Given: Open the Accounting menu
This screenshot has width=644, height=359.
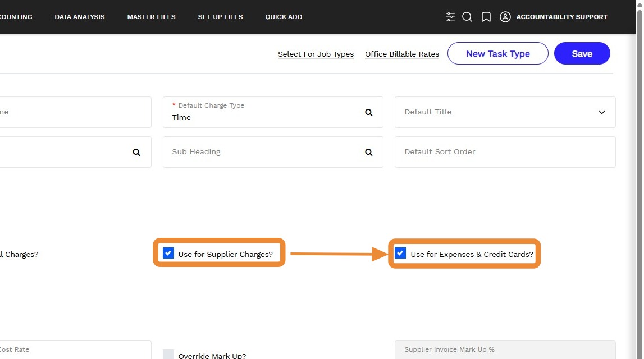Looking at the screenshot, I should coord(16,17).
